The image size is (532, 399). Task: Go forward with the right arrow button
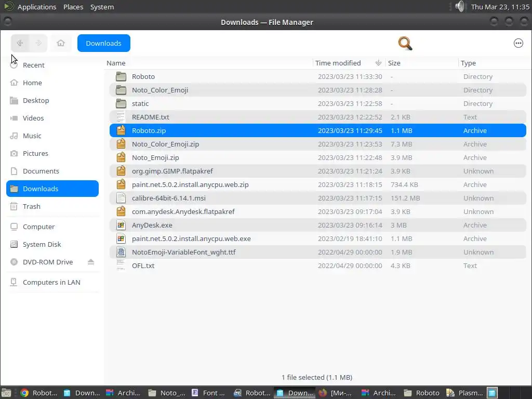click(x=38, y=43)
